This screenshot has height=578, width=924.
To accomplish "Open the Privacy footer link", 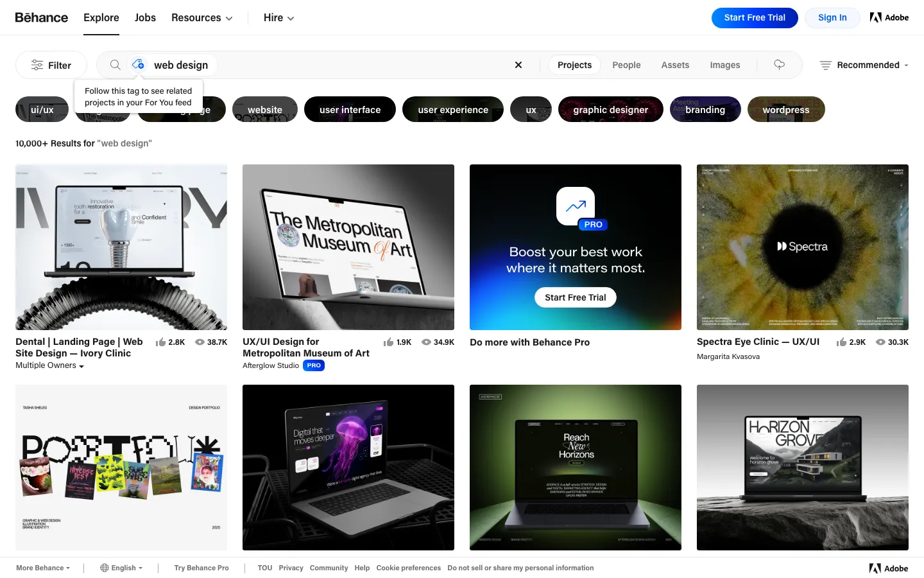I will click(291, 568).
